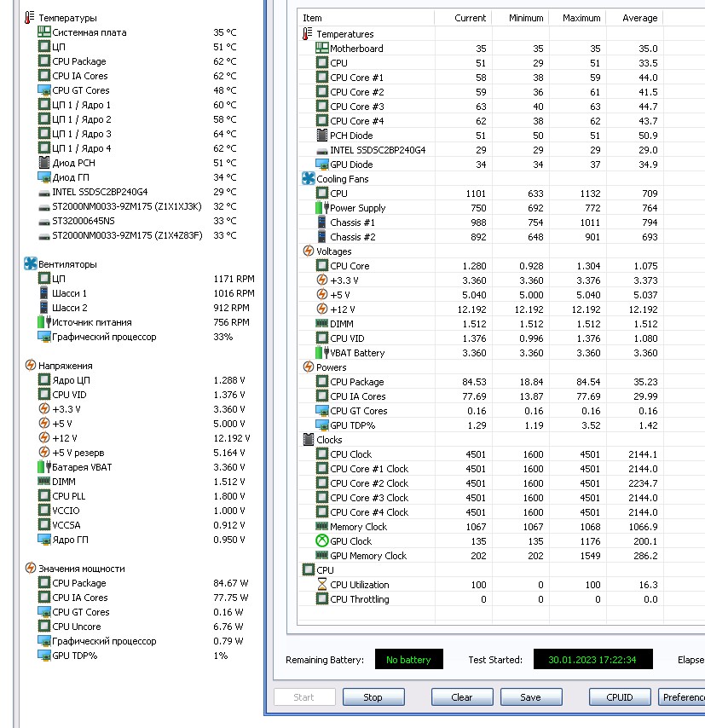Click the Значения мощности section icon
Image resolution: width=705 pixels, height=728 pixels.
30,568
